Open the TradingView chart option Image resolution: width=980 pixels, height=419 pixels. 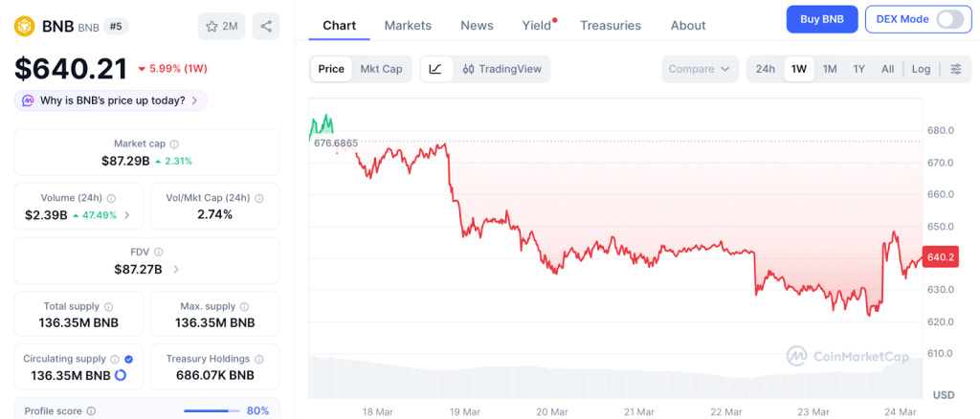coord(501,69)
